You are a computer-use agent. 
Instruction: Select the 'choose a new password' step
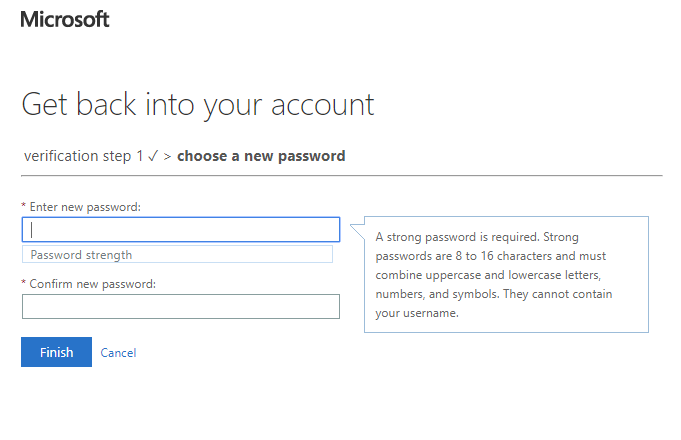261,156
